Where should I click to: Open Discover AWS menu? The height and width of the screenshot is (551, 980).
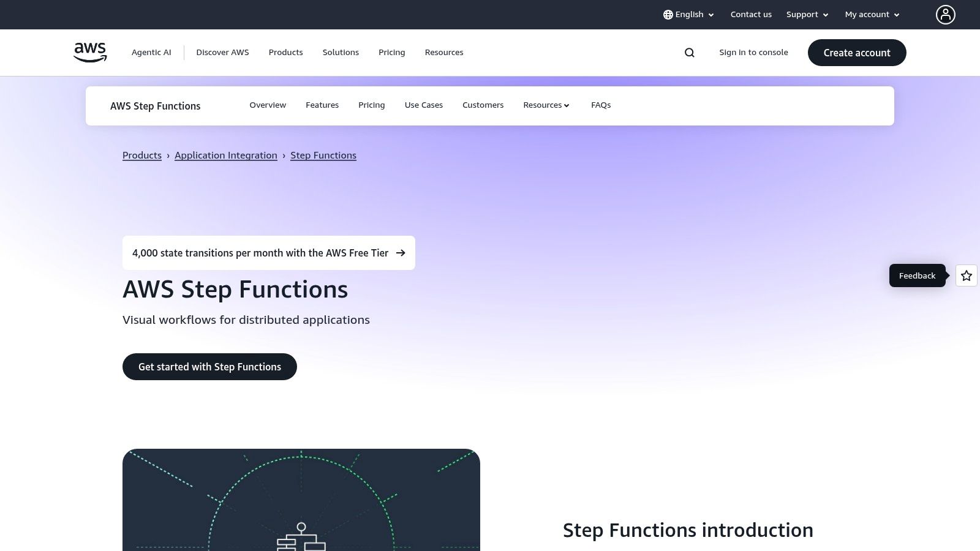point(222,53)
